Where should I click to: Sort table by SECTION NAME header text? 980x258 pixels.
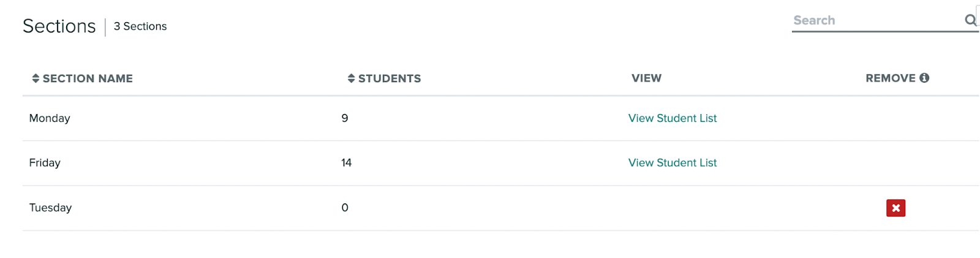(x=88, y=78)
